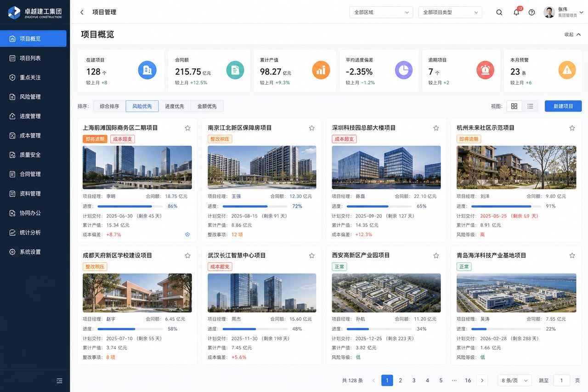
Task: Click 即将逾期 tag on 杭州未来社区 card
Action: pyautogui.click(x=469, y=139)
